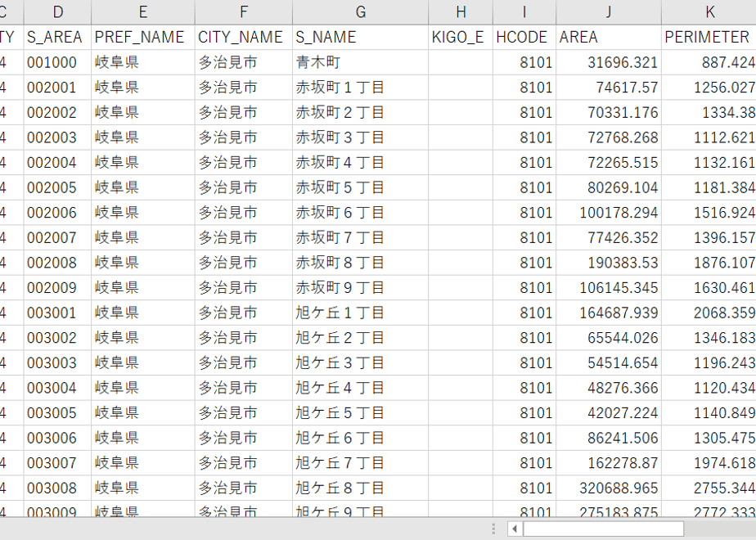Select column E header
The image size is (756, 540).
point(142,12)
